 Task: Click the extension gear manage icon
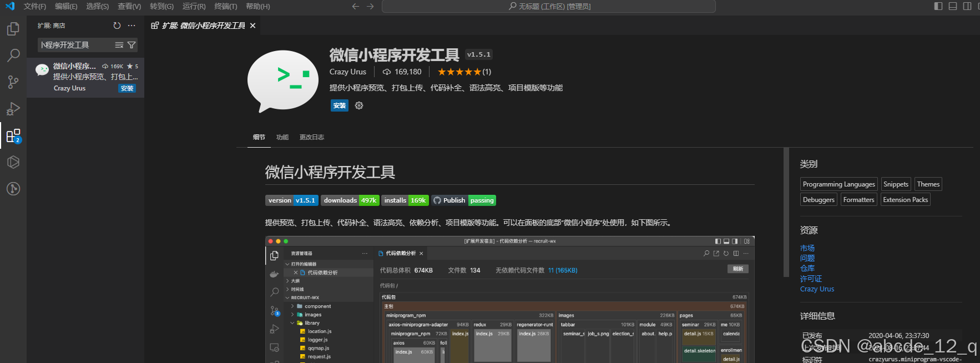[x=359, y=105]
